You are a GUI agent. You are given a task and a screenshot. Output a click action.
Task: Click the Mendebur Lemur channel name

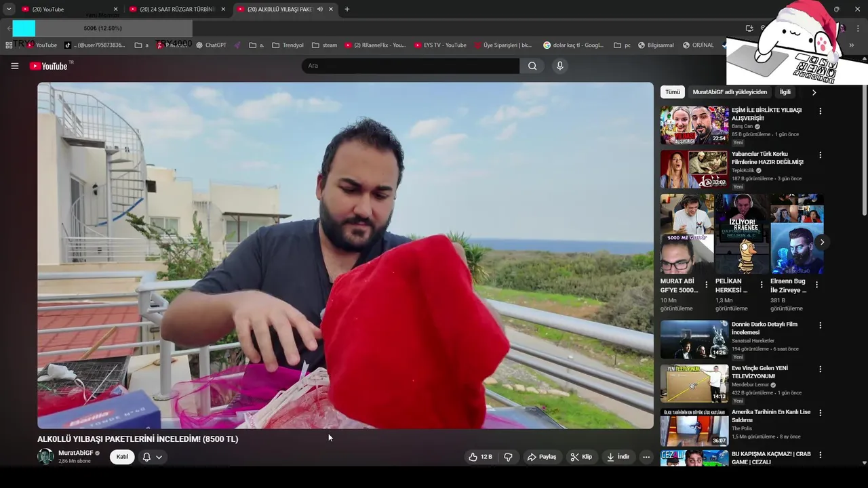pyautogui.click(x=750, y=384)
